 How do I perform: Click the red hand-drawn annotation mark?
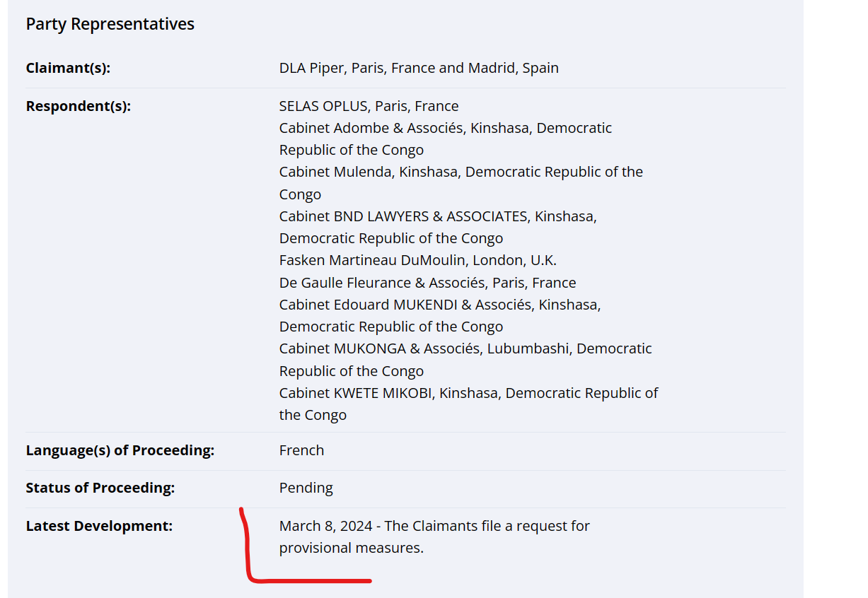click(249, 558)
